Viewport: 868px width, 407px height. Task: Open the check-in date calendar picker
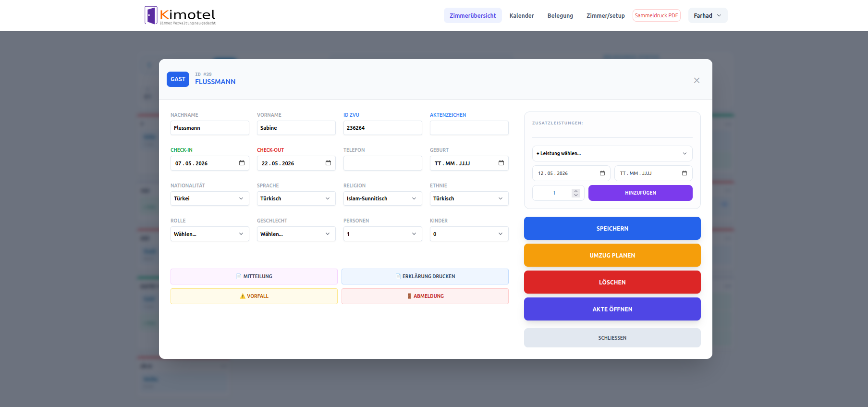click(242, 163)
